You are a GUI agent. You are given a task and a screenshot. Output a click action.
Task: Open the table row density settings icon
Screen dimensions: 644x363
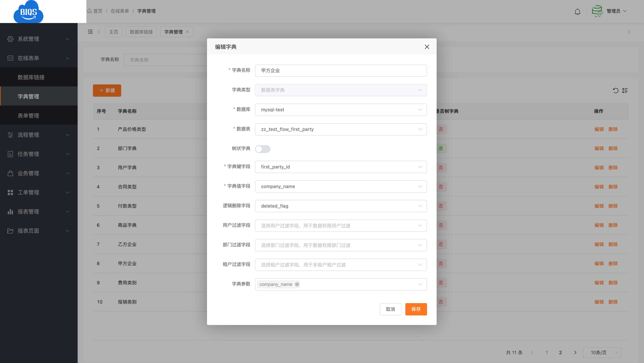click(x=625, y=90)
